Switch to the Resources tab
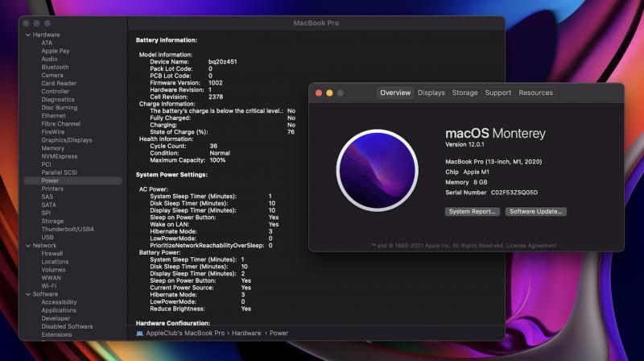644x361 pixels. pos(535,93)
